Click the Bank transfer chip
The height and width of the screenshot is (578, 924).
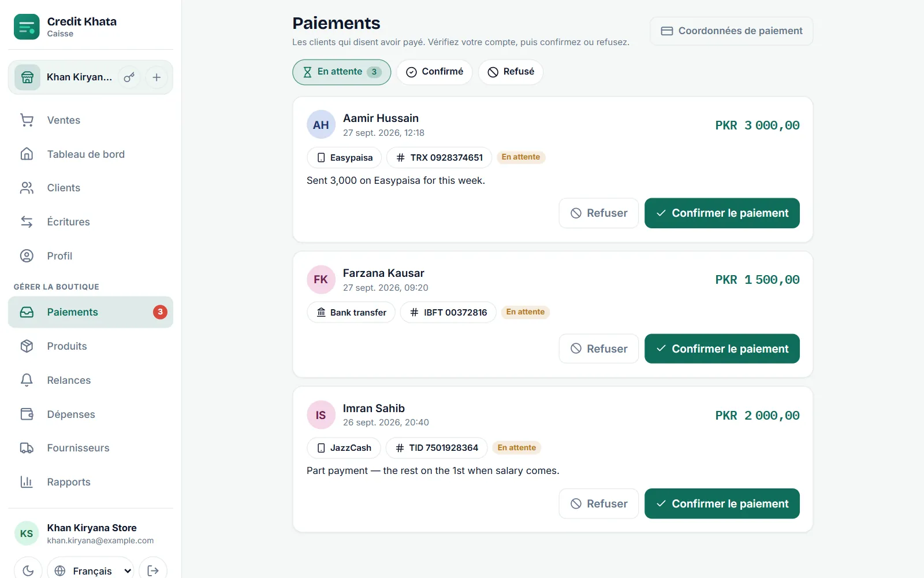click(x=351, y=313)
